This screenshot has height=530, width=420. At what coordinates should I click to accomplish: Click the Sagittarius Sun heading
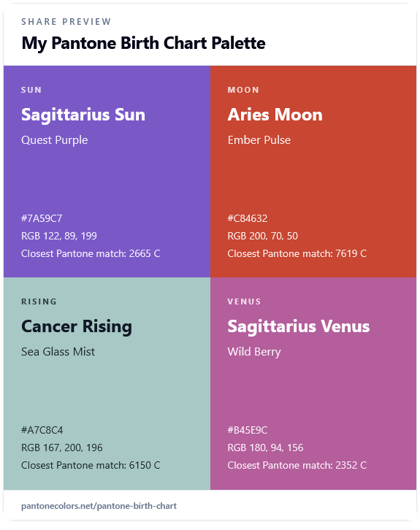click(83, 115)
